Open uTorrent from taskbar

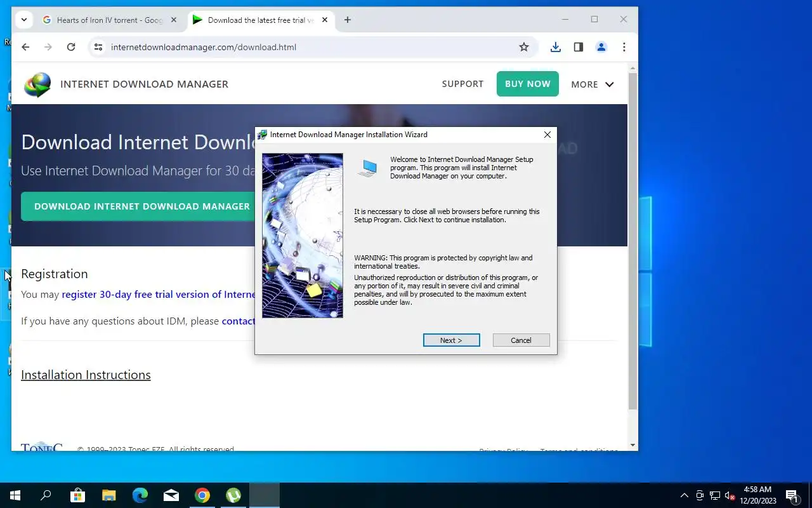pos(233,495)
